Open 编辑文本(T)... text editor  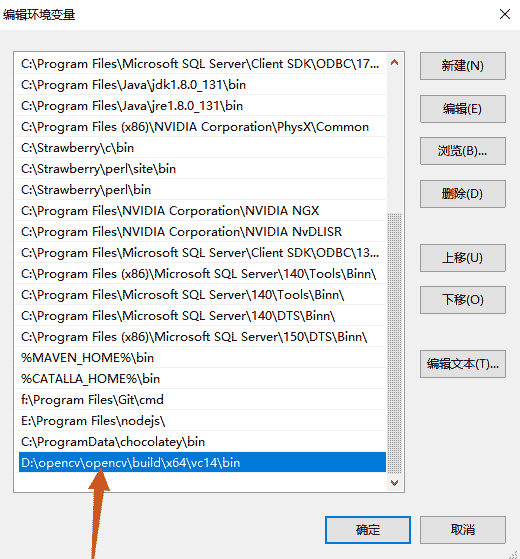pyautogui.click(x=463, y=364)
